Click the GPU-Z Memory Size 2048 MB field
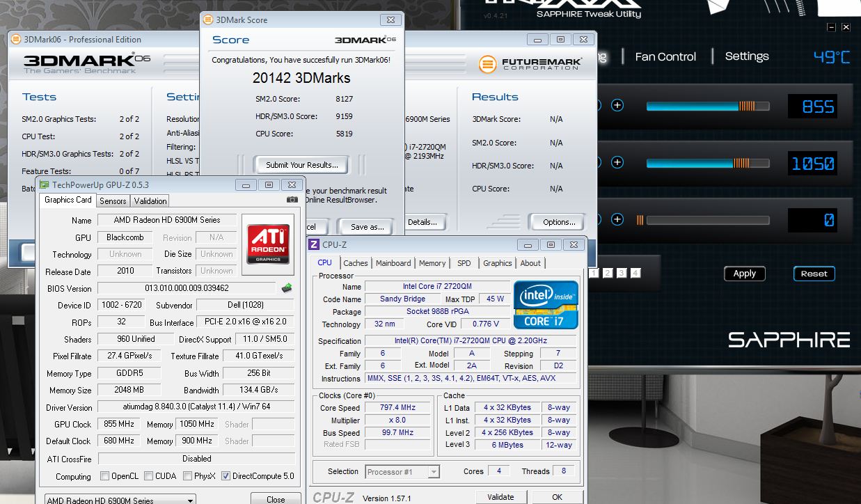 [x=129, y=390]
